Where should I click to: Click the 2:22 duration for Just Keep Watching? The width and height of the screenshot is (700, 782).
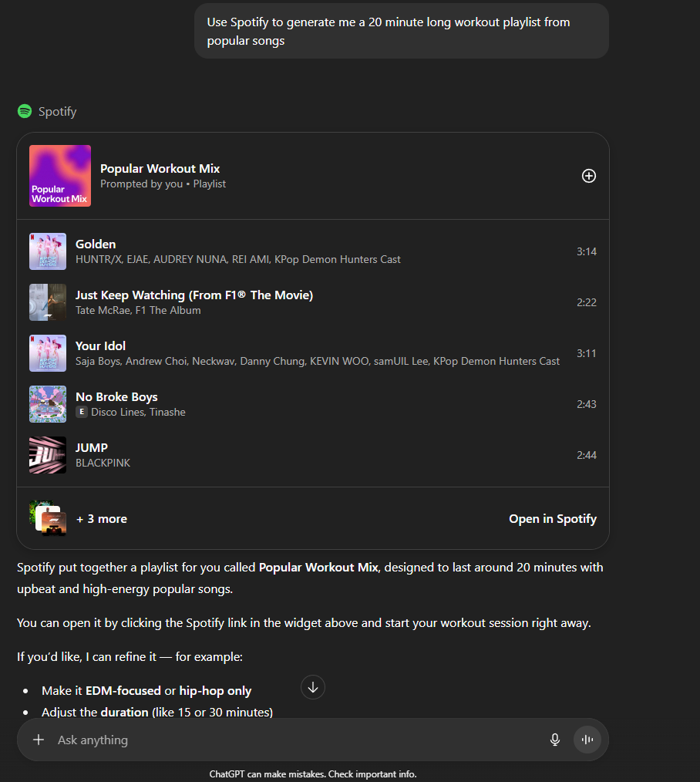(587, 303)
